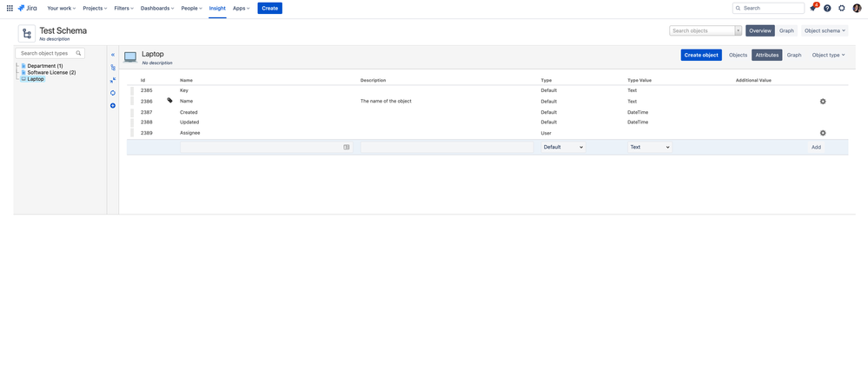Focus the new attribute name field

point(266,147)
